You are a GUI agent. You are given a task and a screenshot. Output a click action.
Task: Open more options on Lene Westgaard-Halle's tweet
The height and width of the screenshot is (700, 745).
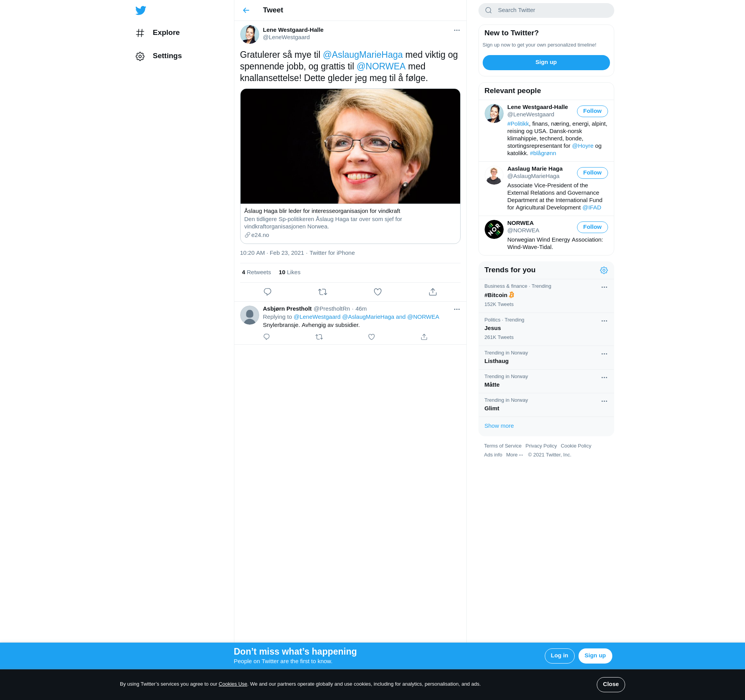click(457, 30)
